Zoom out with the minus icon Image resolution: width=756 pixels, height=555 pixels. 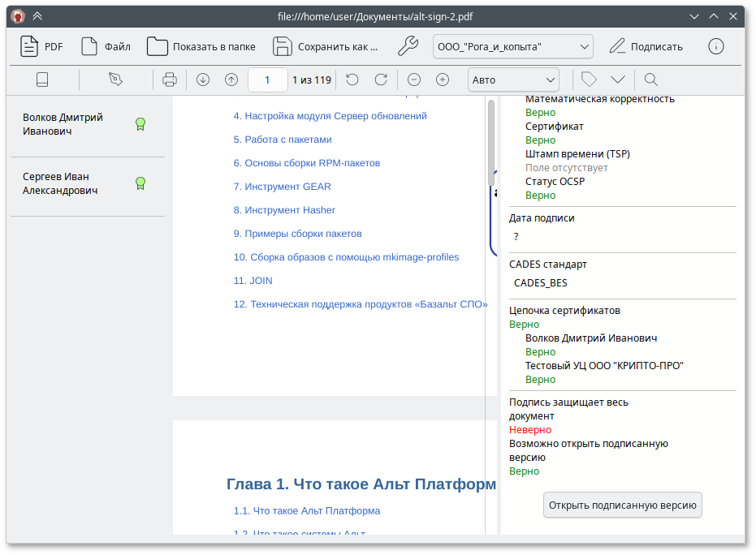(x=414, y=80)
